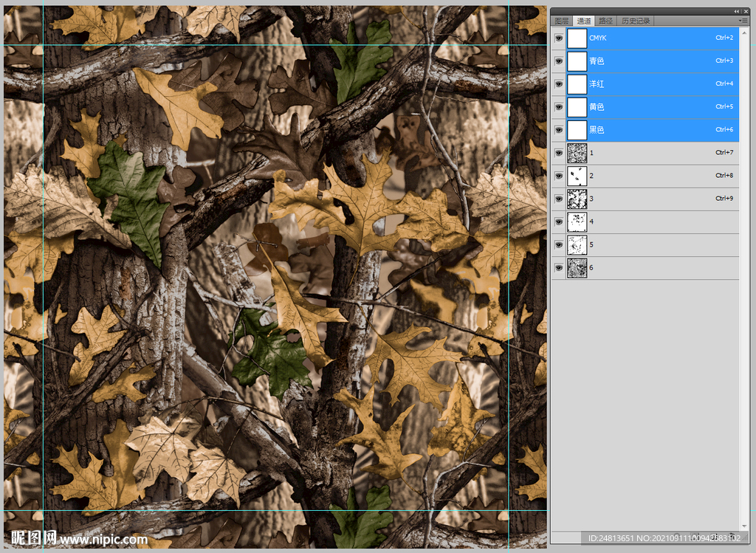Select channel 3 by its name
The width and height of the screenshot is (756, 553).
tap(591, 199)
